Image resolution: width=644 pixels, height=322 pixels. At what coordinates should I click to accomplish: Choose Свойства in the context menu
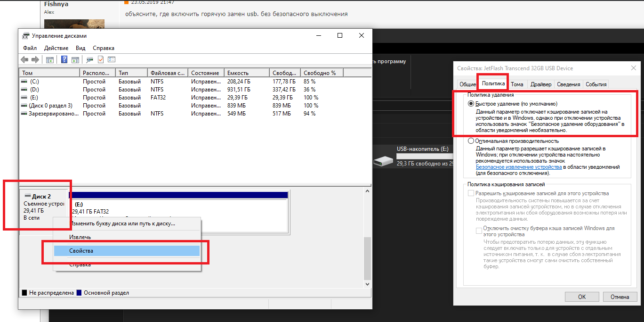127,251
